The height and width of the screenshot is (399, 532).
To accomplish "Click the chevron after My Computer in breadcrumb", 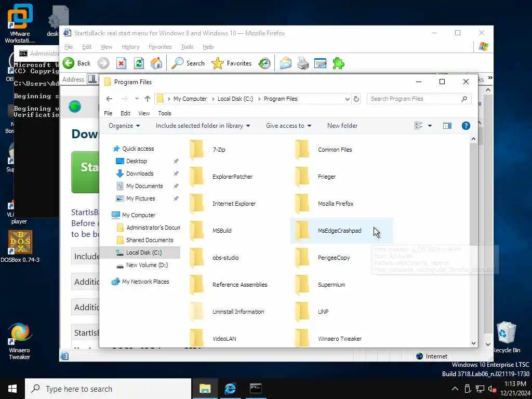I will point(213,99).
